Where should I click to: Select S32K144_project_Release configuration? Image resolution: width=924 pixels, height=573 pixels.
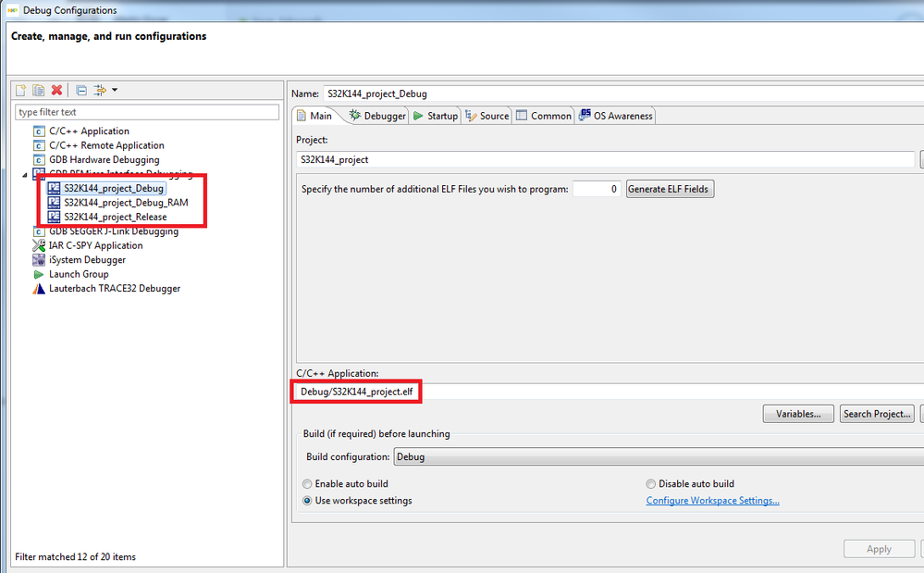(x=116, y=217)
